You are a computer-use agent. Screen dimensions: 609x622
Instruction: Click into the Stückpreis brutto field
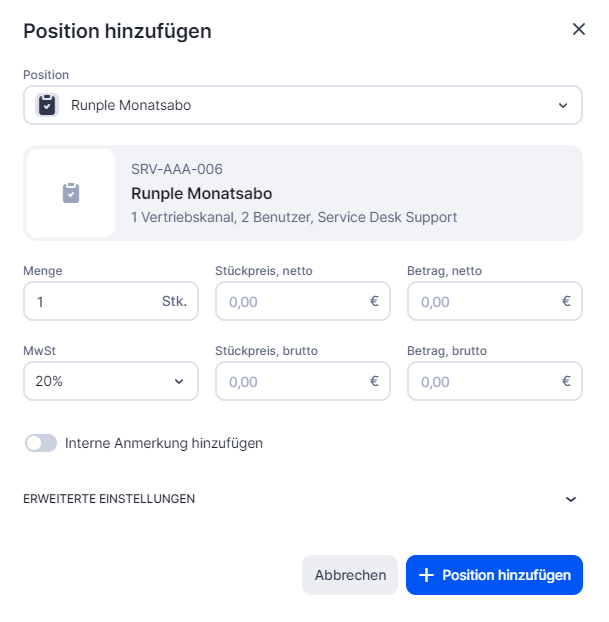point(290,381)
